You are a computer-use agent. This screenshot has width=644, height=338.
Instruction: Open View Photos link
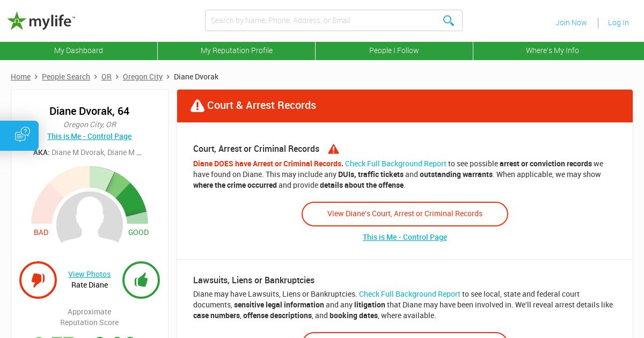pyautogui.click(x=89, y=274)
